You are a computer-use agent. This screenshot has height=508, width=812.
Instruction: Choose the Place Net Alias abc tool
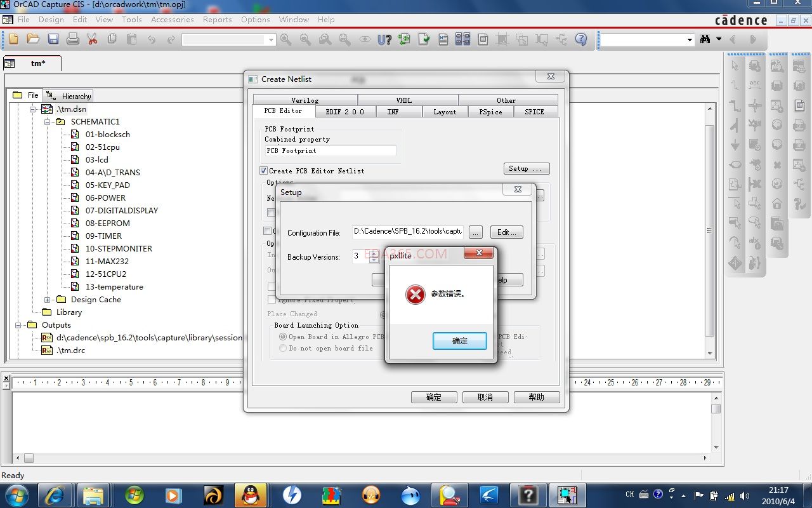755,86
